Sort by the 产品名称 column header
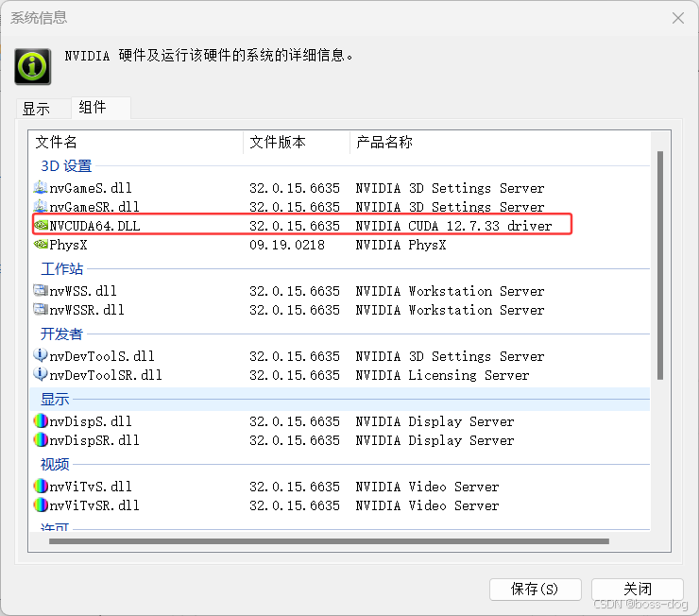 (500, 142)
